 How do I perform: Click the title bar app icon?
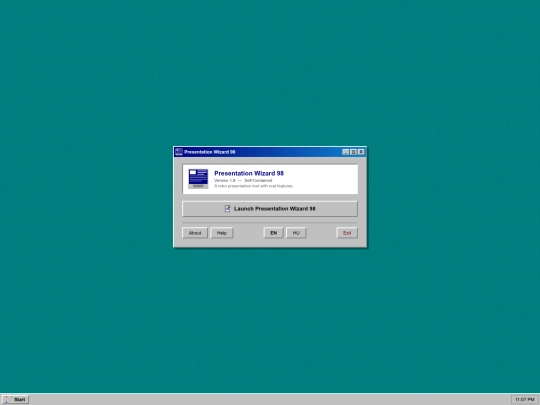(179, 152)
